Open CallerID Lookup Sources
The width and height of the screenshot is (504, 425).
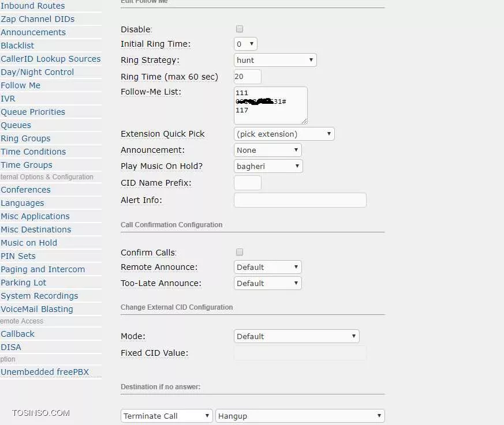point(50,59)
